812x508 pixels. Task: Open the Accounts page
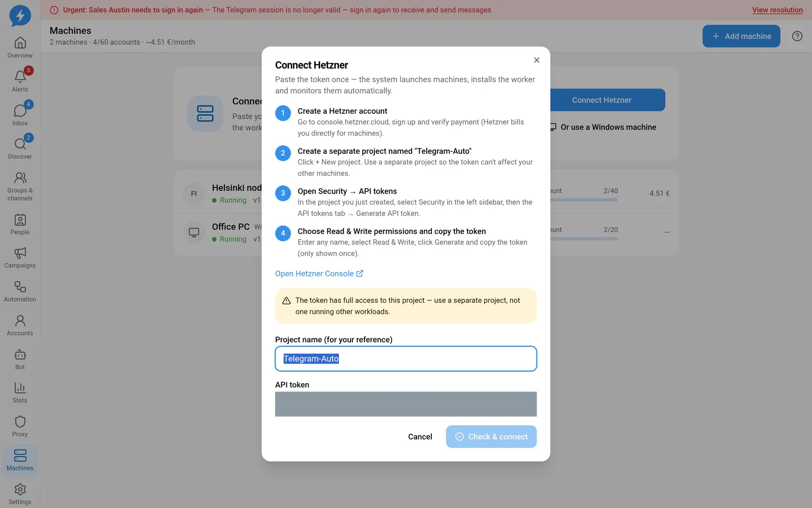(x=20, y=326)
